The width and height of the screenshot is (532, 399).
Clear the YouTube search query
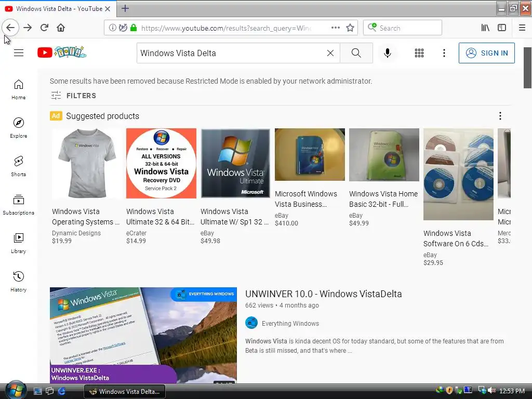pos(330,53)
